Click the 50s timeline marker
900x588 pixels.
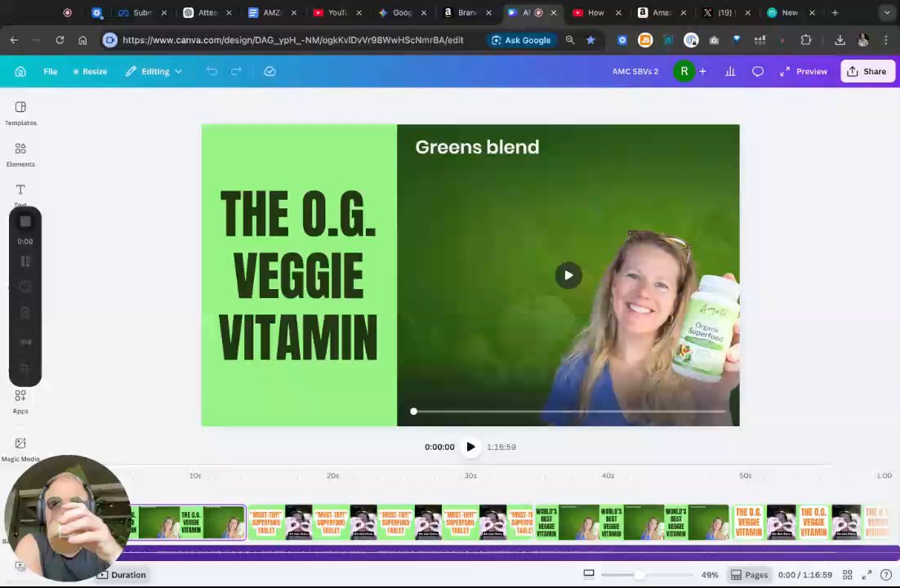[x=745, y=475]
